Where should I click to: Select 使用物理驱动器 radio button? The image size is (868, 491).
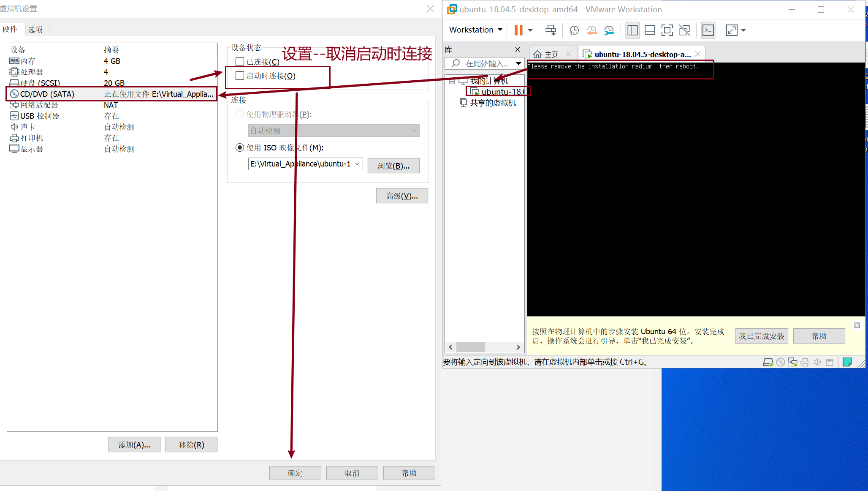[240, 114]
